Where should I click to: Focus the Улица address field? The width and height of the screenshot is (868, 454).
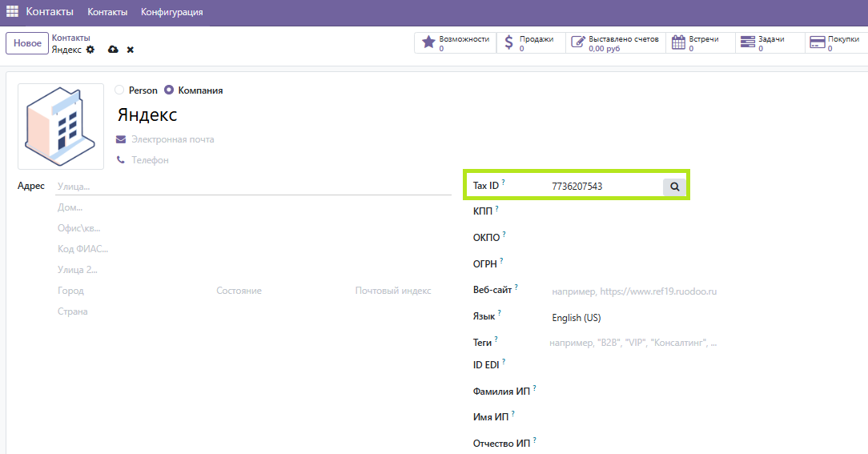pos(254,187)
